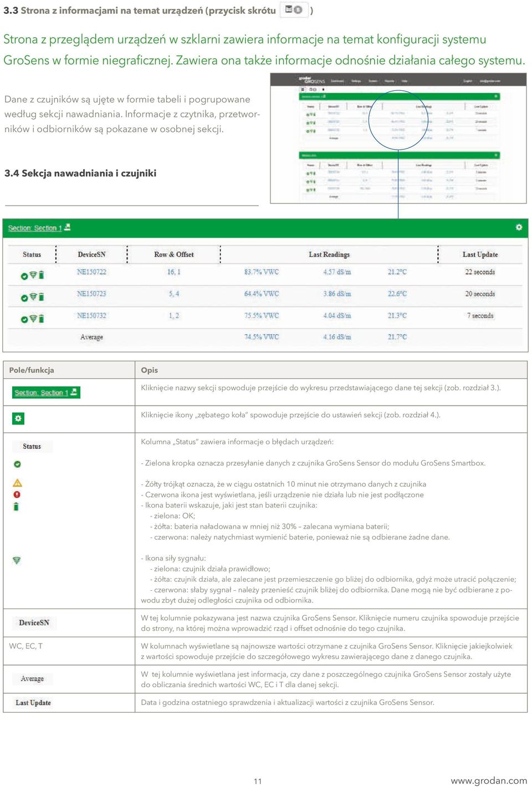The image size is (532, 787).
Task: Click the DeviceSN sample label in description table
Action: 34,623
